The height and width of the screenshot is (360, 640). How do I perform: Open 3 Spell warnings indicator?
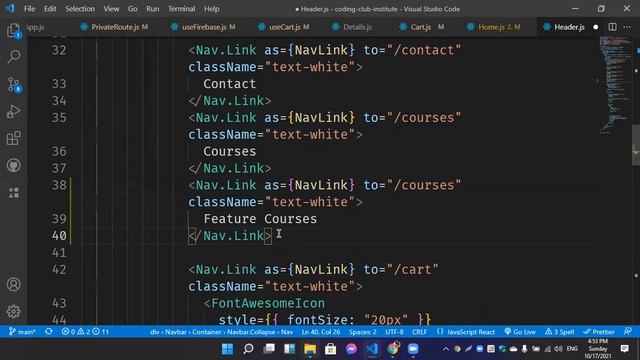(559, 331)
